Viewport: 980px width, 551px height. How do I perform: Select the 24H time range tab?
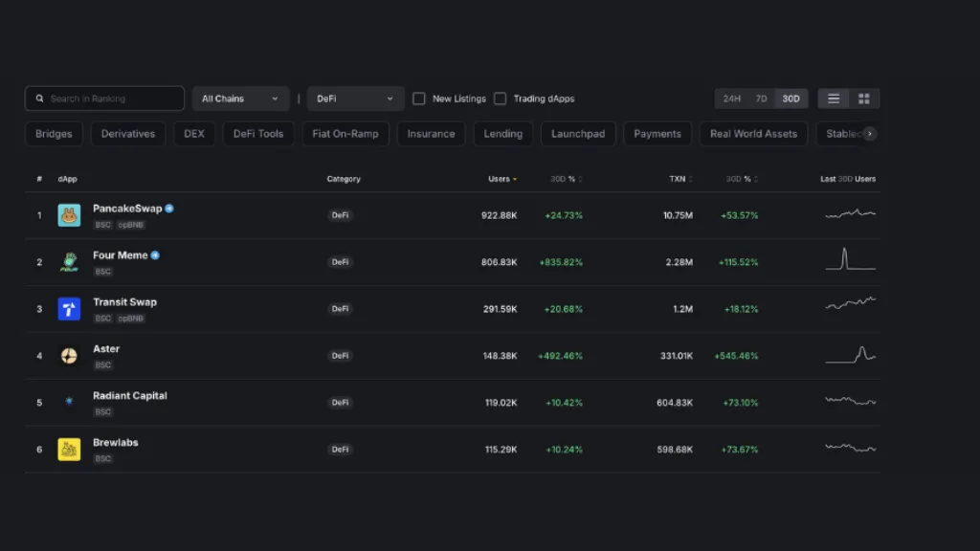pos(732,99)
